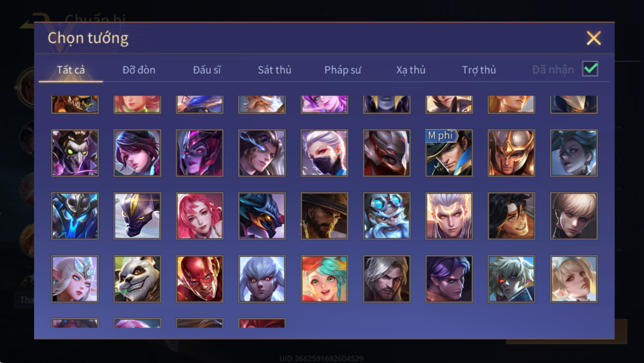
Task: Open the Đấu sĩ tab
Action: coord(207,70)
